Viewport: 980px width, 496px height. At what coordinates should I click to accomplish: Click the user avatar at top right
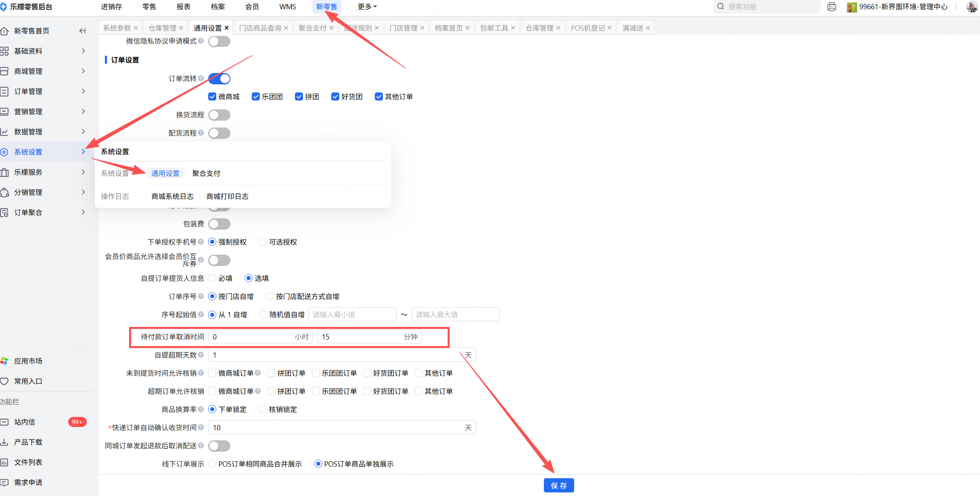click(972, 7)
